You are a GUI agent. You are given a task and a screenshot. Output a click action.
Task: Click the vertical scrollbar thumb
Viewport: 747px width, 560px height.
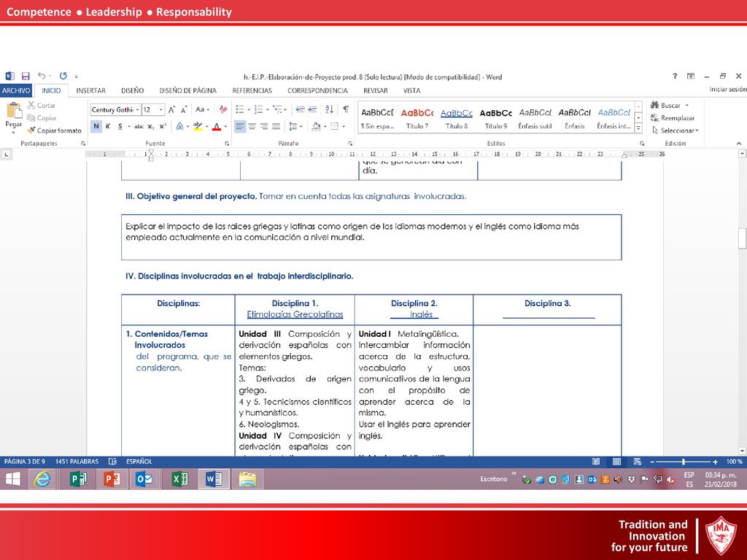[742, 238]
